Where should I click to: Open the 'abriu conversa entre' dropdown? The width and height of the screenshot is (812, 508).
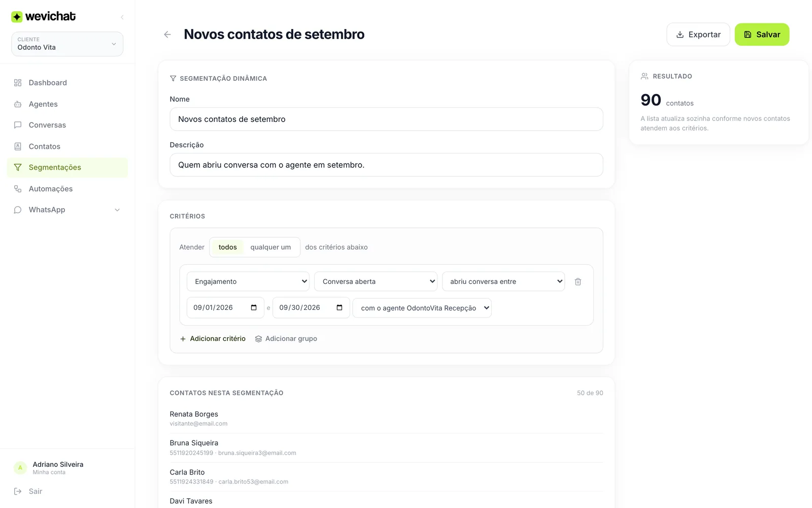pos(503,281)
